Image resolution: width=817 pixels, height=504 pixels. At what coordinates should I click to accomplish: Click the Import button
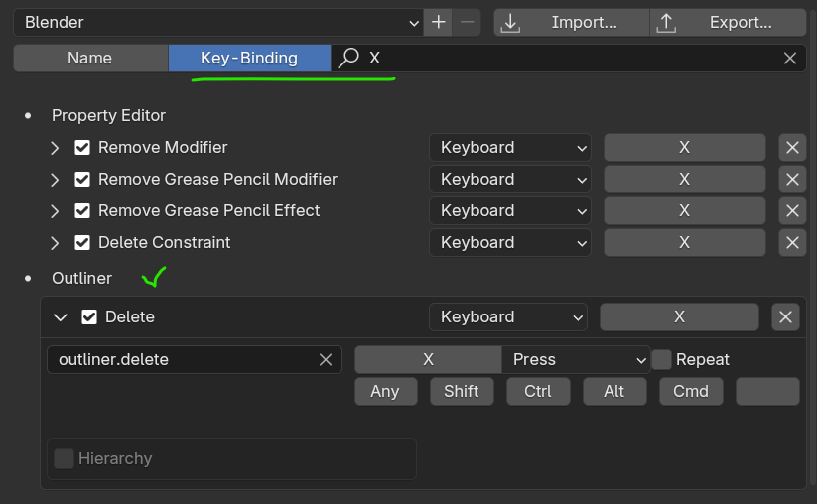point(571,22)
